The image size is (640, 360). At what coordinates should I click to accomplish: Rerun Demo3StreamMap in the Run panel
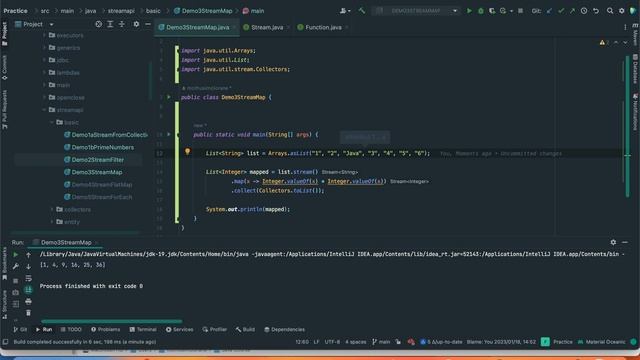coord(16,255)
